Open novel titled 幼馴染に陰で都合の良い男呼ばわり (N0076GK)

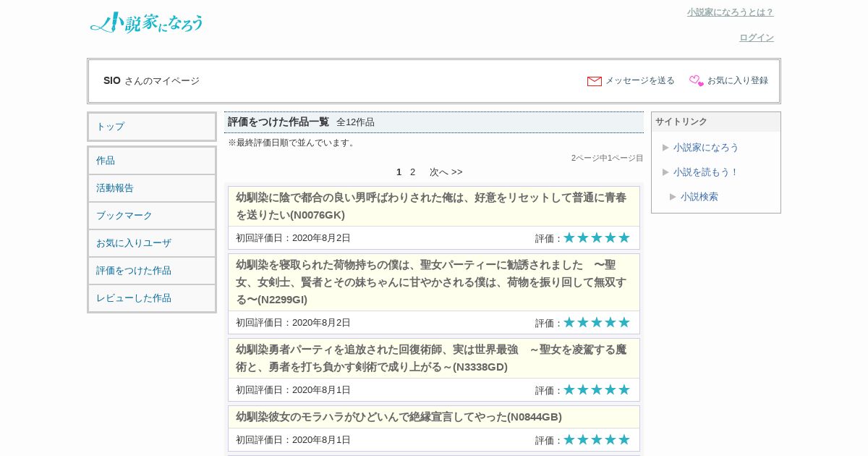(x=431, y=206)
